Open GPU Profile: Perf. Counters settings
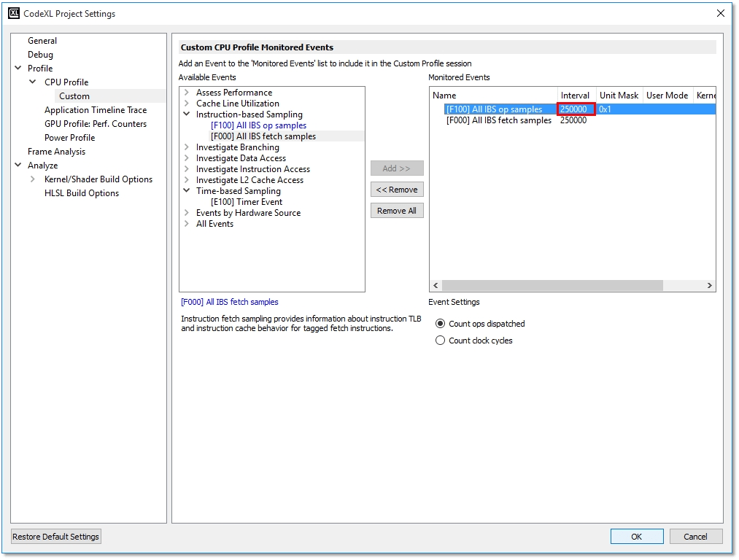 point(96,123)
